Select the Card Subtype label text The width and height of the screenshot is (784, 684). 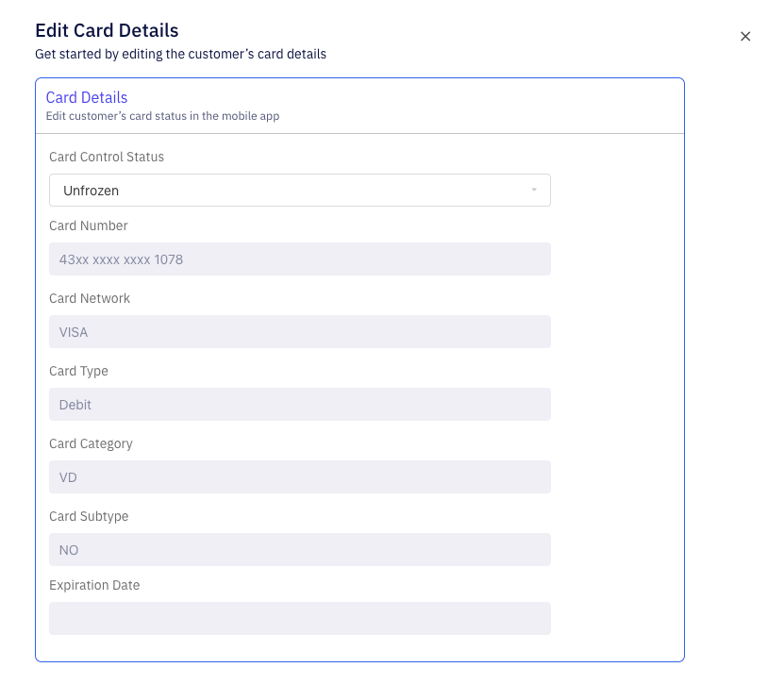point(87,516)
